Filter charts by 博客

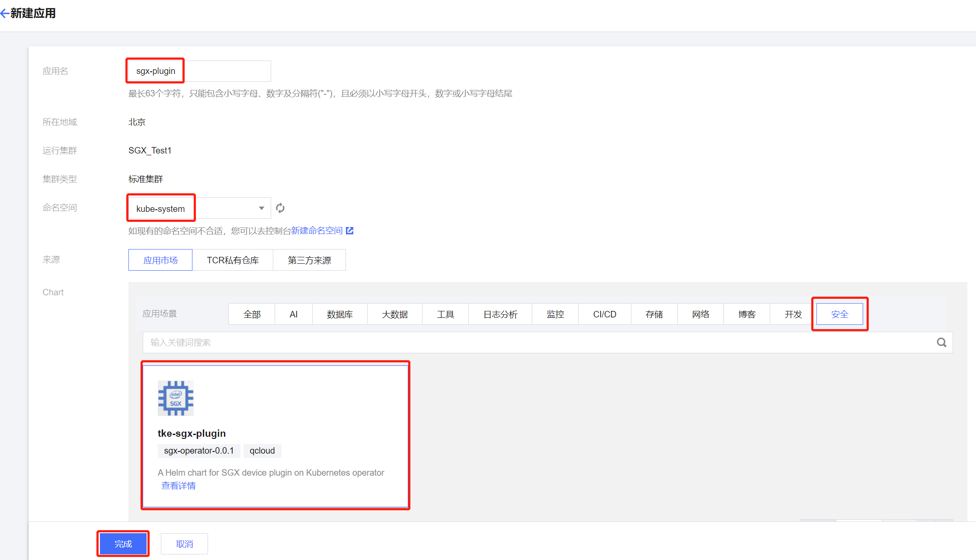click(747, 314)
